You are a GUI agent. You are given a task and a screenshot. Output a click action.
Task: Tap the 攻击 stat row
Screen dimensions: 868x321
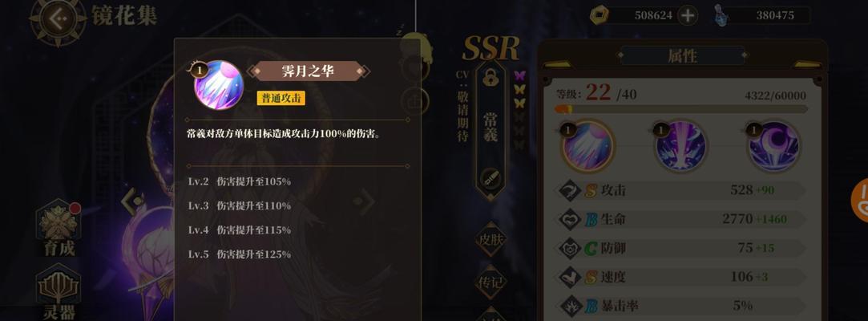click(681, 191)
